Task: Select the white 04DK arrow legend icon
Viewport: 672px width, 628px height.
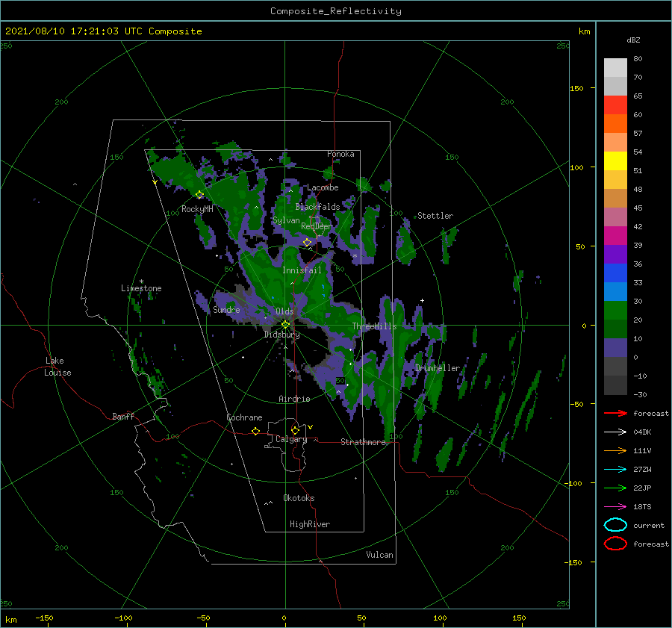Action: pyautogui.click(x=615, y=432)
